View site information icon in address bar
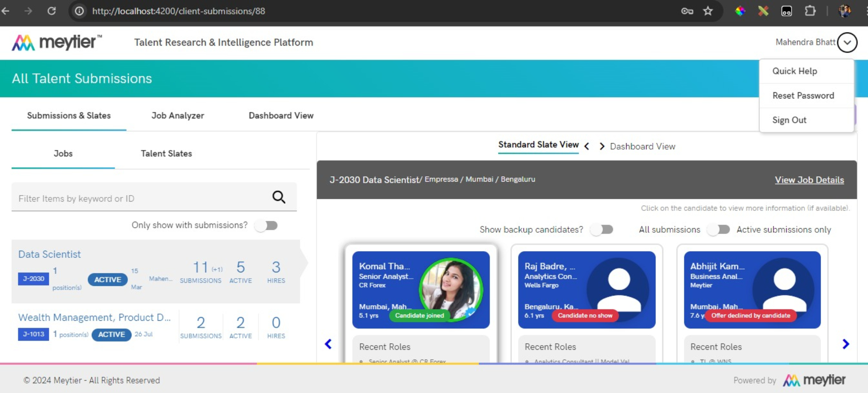 click(x=80, y=11)
